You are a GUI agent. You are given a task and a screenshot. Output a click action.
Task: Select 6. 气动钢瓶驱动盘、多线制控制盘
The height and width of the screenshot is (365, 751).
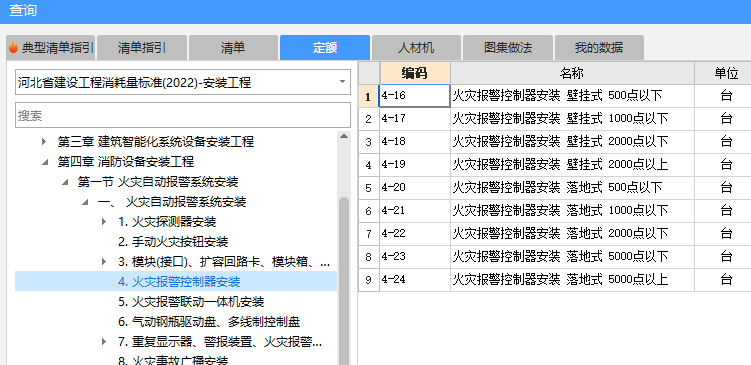209,322
